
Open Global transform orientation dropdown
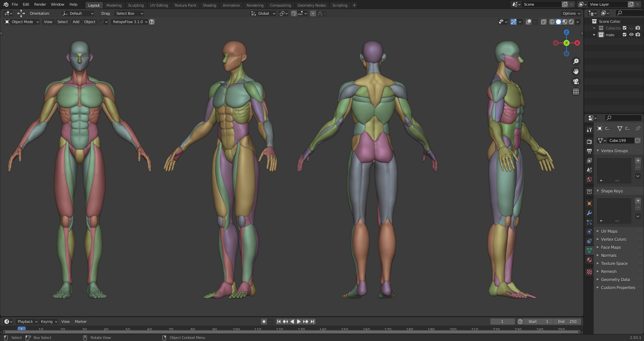pos(263,14)
